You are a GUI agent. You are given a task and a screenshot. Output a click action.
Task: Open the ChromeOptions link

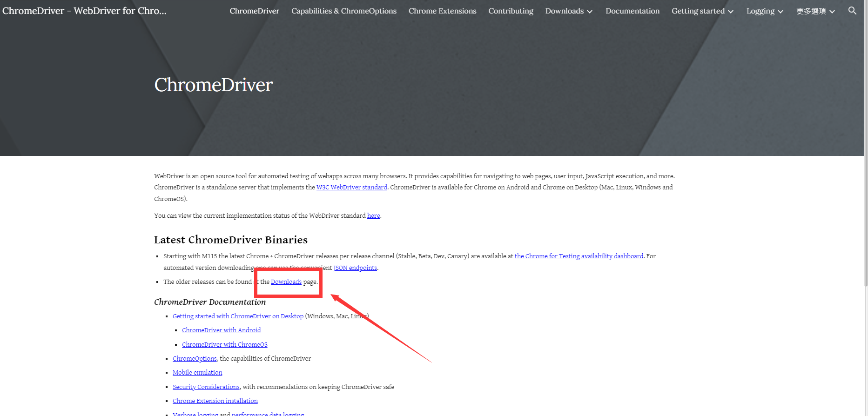195,358
